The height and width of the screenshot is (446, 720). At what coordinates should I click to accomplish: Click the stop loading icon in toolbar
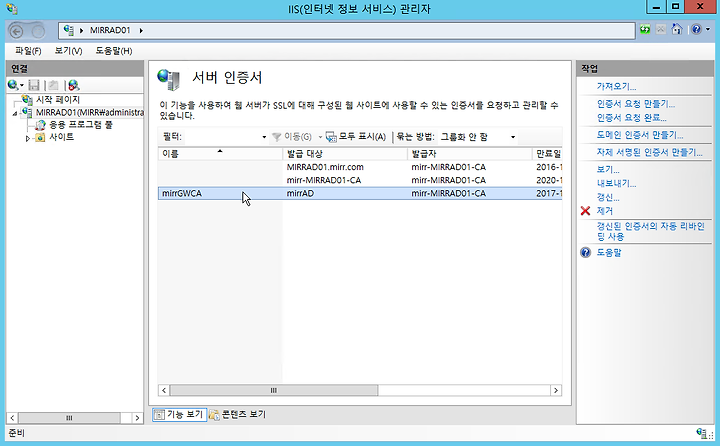(661, 29)
